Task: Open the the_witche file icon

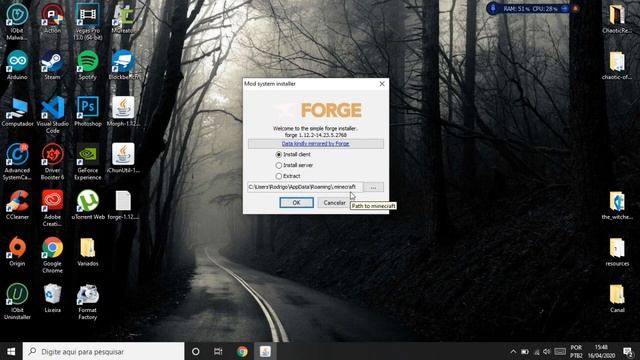Action: click(617, 205)
